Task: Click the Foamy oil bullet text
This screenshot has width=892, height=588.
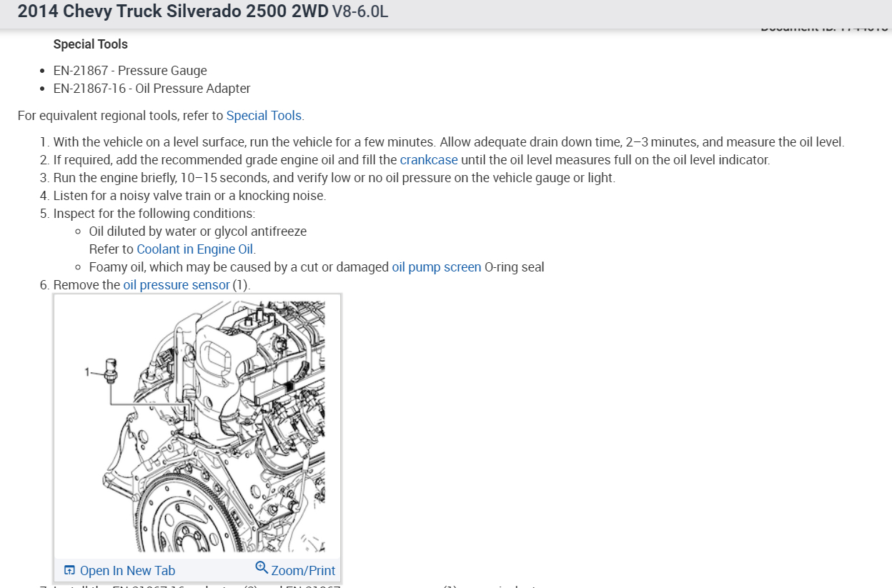Action: coord(317,267)
